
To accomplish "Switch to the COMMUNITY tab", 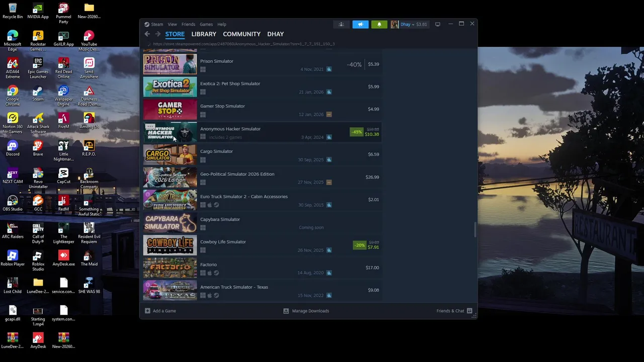I will coord(242,34).
